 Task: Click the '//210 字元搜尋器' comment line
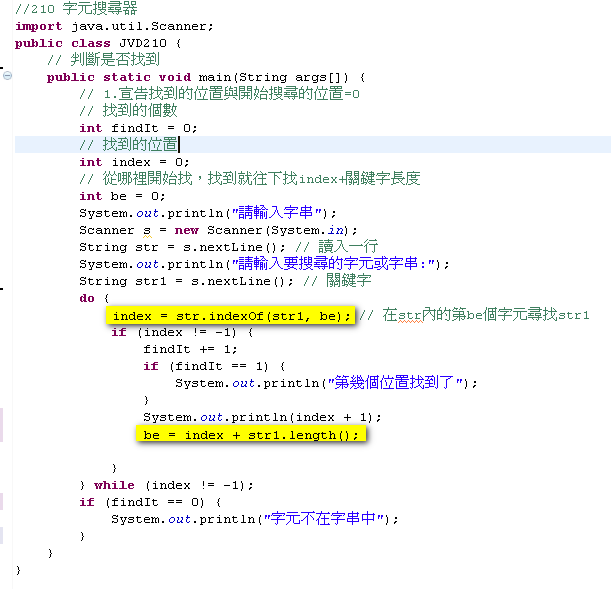pyautogui.click(x=76, y=8)
